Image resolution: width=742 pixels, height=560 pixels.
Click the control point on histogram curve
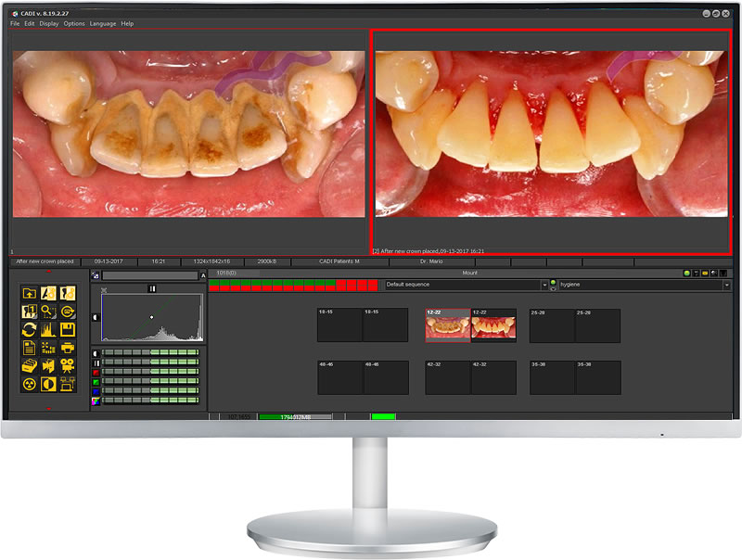(x=151, y=317)
